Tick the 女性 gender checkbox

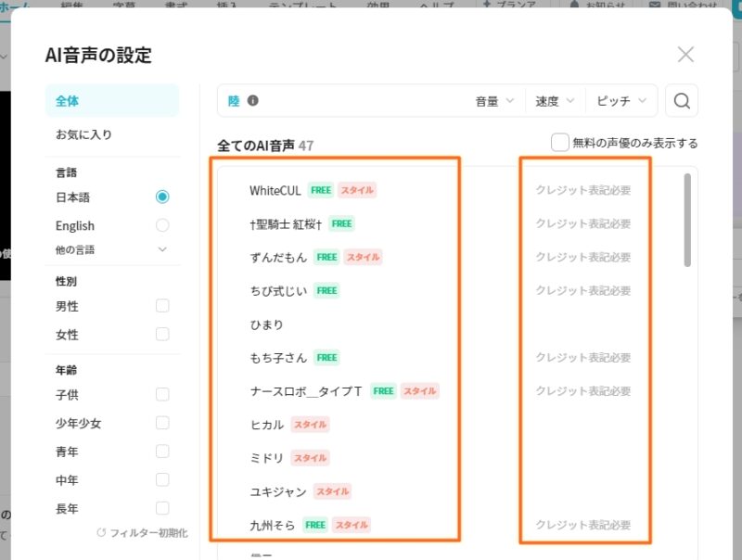tap(162, 335)
